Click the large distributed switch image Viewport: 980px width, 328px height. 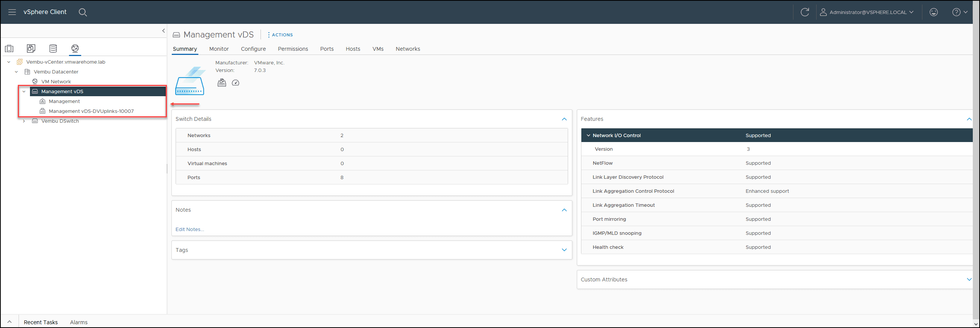(x=190, y=81)
